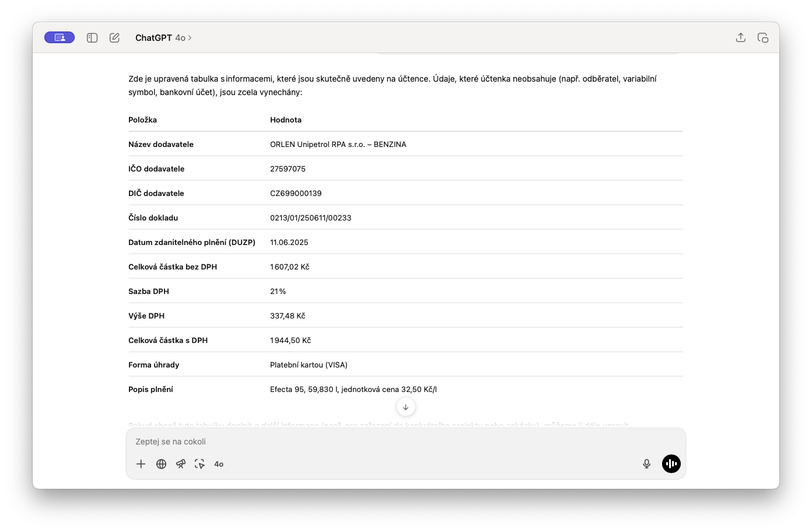Click 'Celková částka bez DPH' label

[x=173, y=267]
